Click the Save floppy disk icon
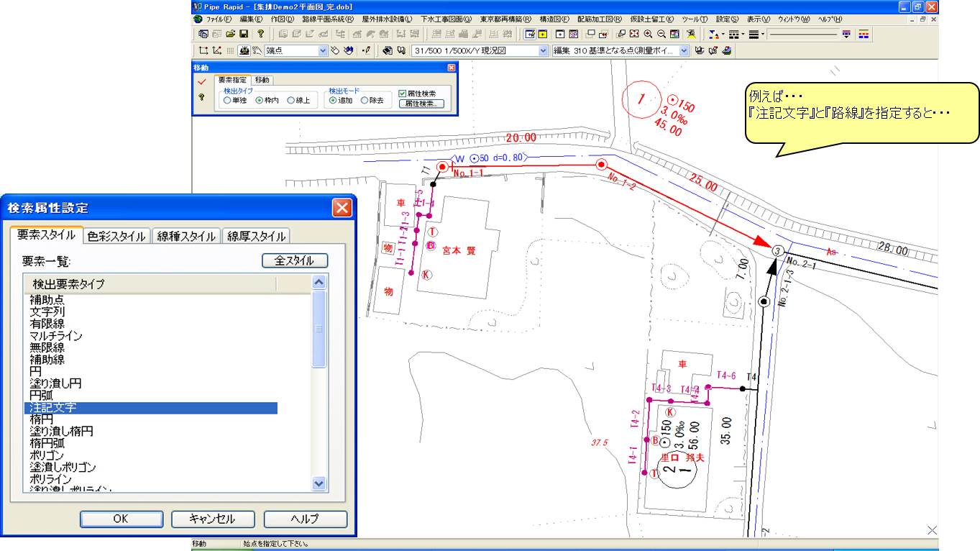The image size is (980, 551). [x=244, y=34]
